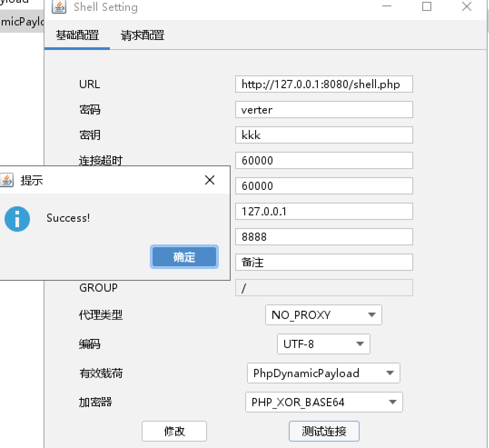Click the 修改 button
The height and width of the screenshot is (448, 489).
(174, 431)
